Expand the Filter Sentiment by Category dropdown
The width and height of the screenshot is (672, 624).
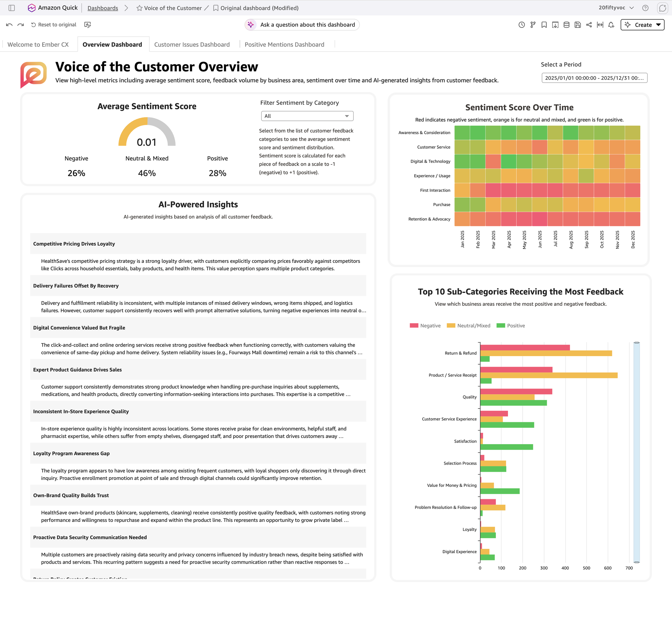coord(307,116)
